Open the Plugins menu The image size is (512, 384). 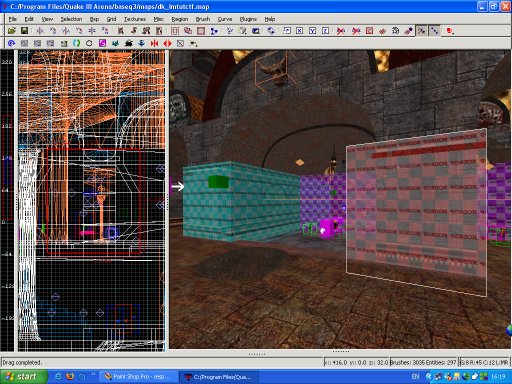pyautogui.click(x=248, y=19)
